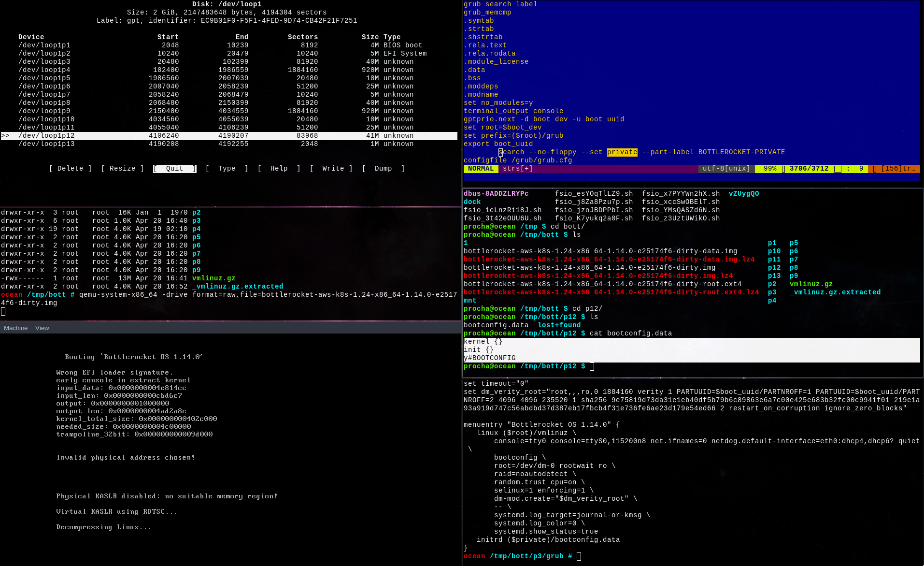Select the vmlinuz.gz file entry
The width and height of the screenshot is (924, 566).
(213, 278)
